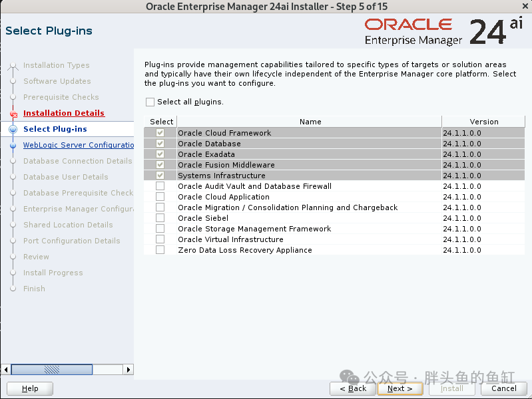Check Oracle Migration / Consolidation Planning and Chargeback
The image size is (532, 399).
160,207
